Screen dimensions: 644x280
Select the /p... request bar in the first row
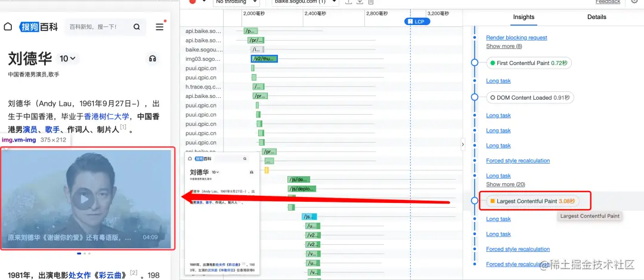point(250,31)
